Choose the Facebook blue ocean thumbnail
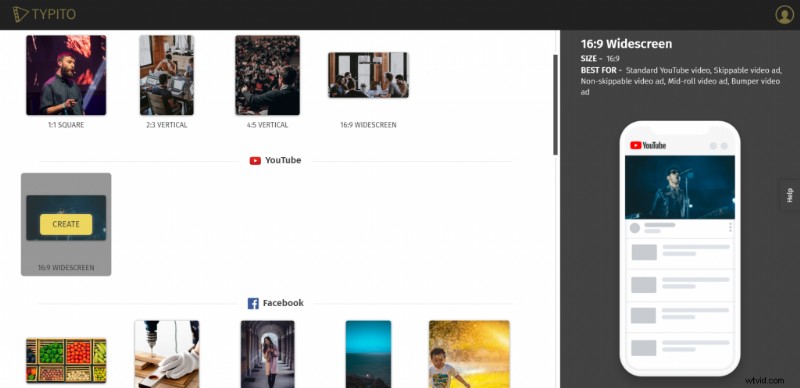Screen dimensions: 800x388 (x=368, y=354)
